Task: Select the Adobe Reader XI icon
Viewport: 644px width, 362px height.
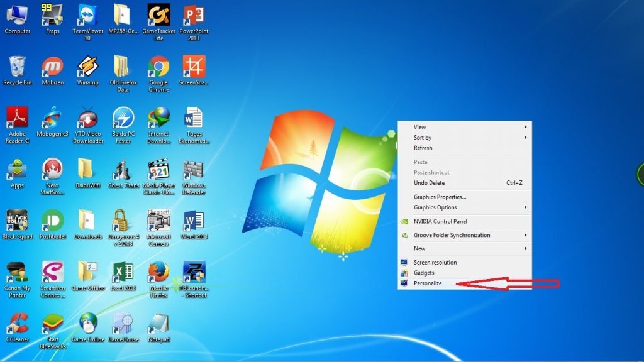Action: (x=17, y=118)
